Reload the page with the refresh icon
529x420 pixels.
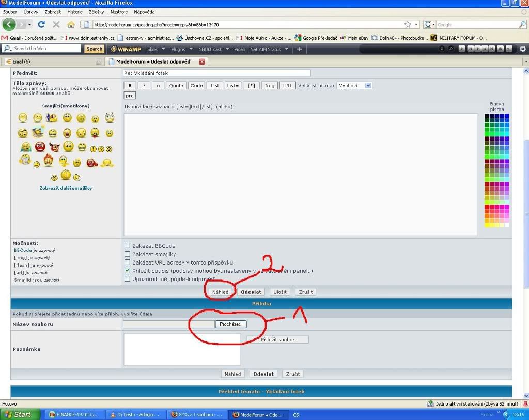pos(41,24)
